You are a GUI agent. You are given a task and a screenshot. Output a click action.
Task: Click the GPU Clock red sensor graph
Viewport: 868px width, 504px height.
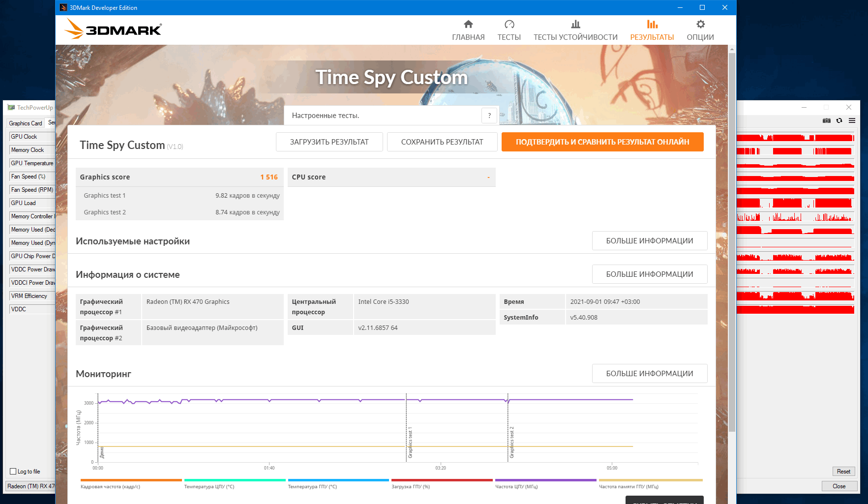tap(795, 137)
